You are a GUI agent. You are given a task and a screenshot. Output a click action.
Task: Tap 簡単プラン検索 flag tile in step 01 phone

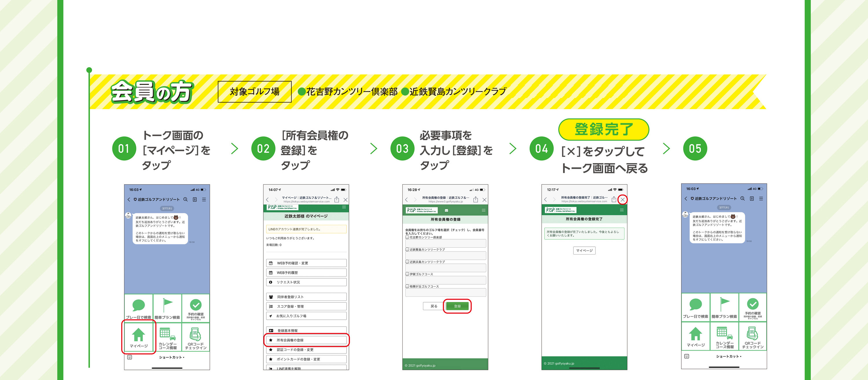[168, 308]
